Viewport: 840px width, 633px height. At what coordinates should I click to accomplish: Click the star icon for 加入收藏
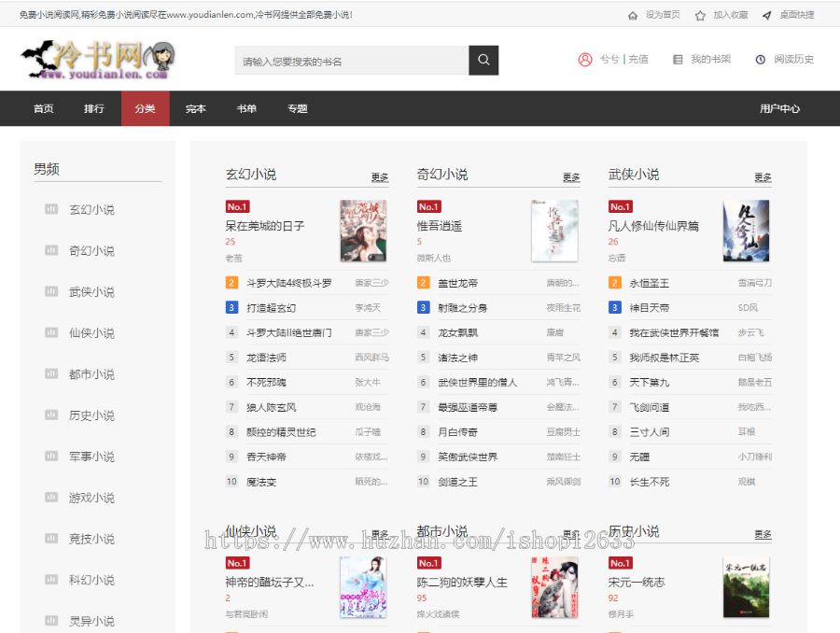pyautogui.click(x=699, y=15)
